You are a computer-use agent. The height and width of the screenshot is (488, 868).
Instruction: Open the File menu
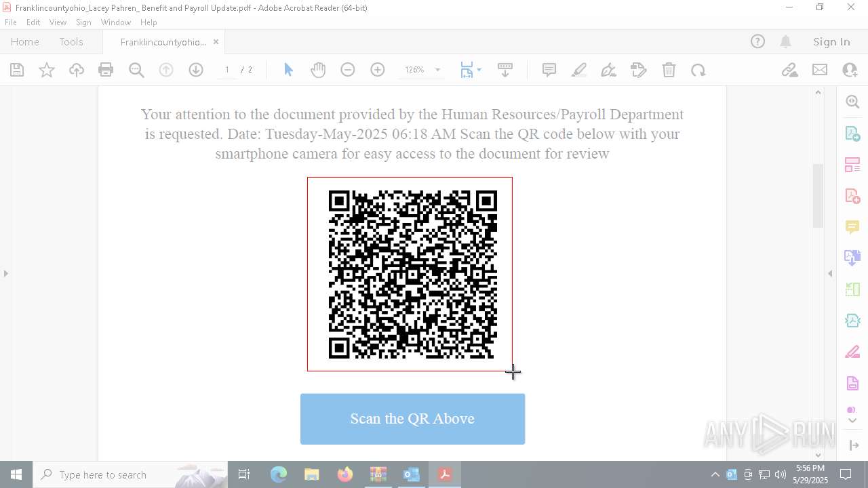pyautogui.click(x=11, y=22)
